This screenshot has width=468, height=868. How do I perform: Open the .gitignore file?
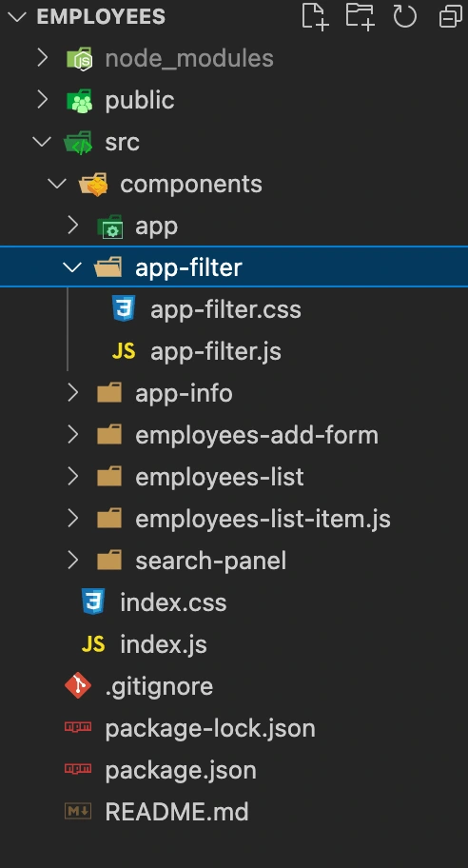[159, 687]
